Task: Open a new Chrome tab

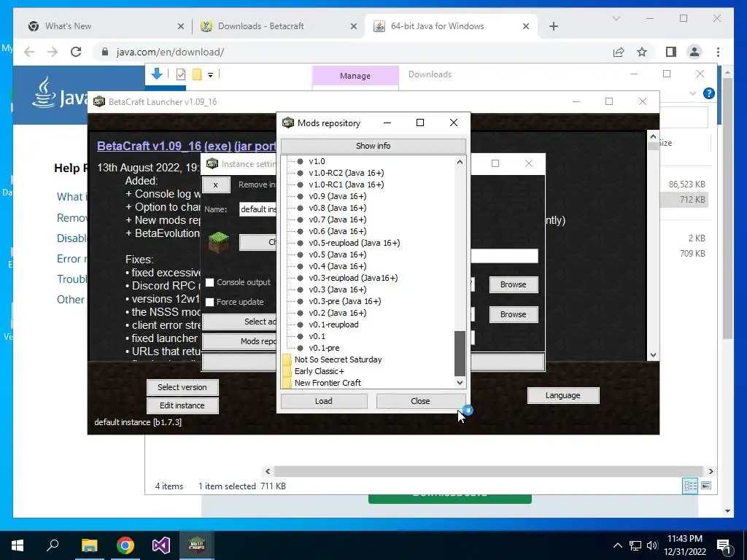Action: (x=553, y=26)
